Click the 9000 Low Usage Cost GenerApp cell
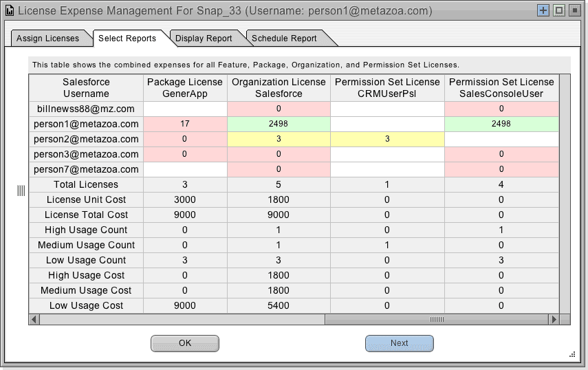The width and height of the screenshot is (588, 370). tap(185, 305)
